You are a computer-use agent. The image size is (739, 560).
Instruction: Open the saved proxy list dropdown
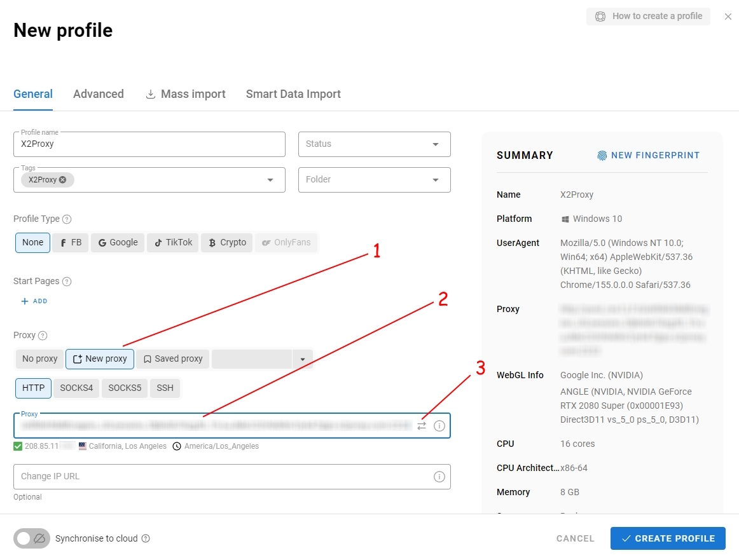[303, 359]
